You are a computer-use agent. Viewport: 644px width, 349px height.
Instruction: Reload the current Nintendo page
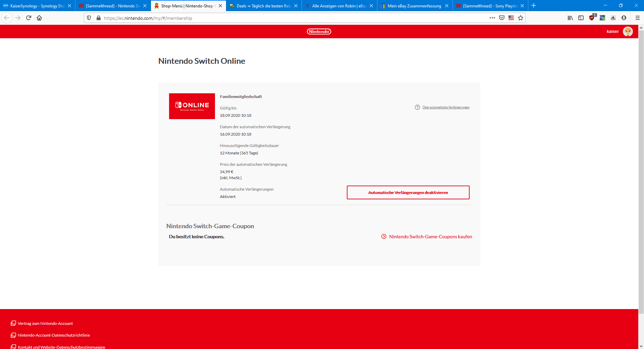(x=29, y=18)
